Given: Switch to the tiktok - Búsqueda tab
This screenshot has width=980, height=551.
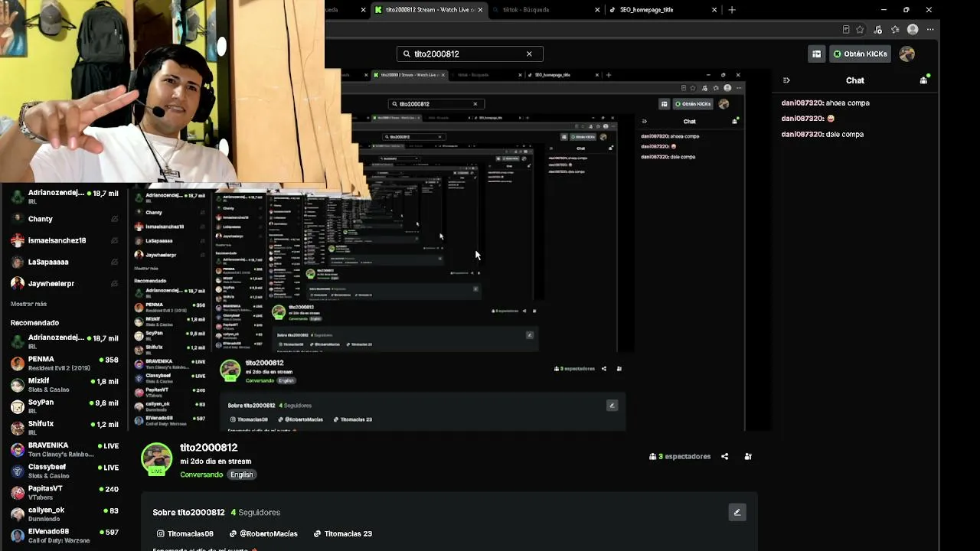Looking at the screenshot, I should 547,10.
